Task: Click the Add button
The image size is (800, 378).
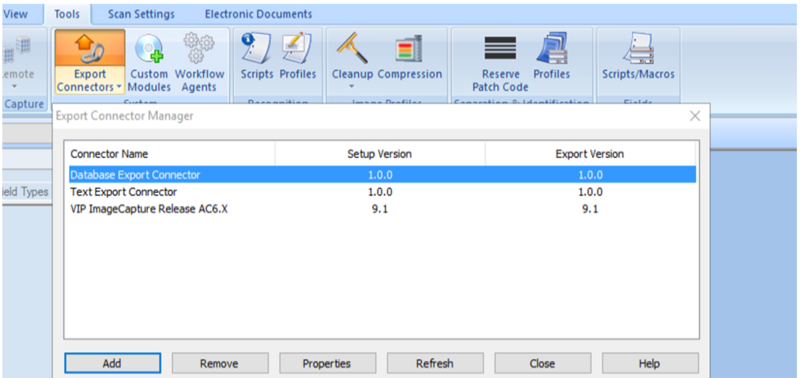Action: click(x=112, y=364)
